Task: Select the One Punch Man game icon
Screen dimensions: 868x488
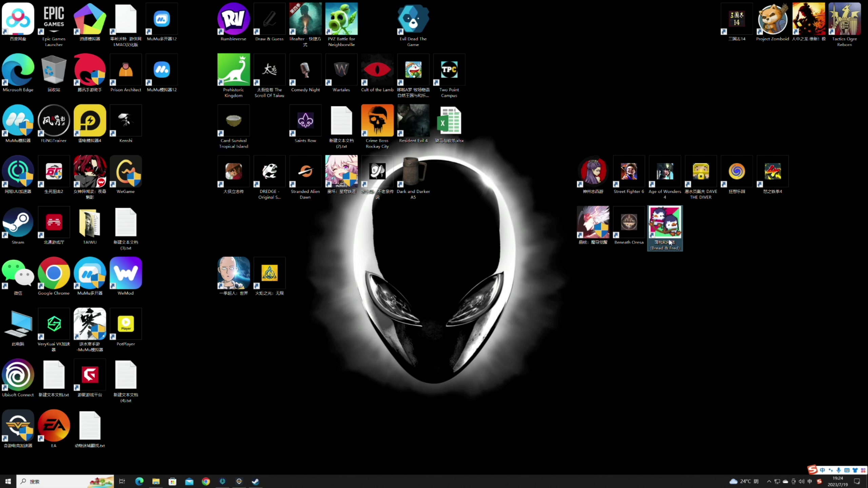Action: (x=234, y=276)
